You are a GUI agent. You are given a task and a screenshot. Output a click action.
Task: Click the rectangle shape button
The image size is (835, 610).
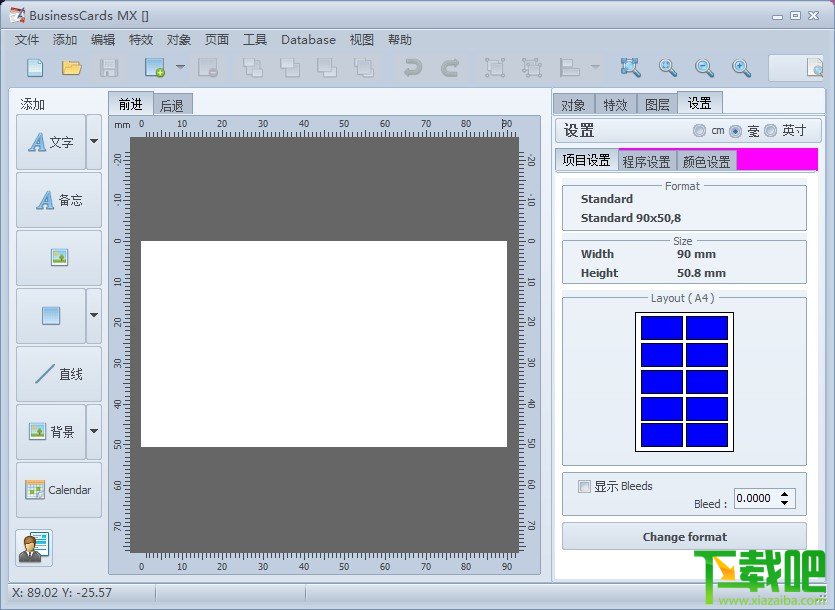[x=51, y=315]
